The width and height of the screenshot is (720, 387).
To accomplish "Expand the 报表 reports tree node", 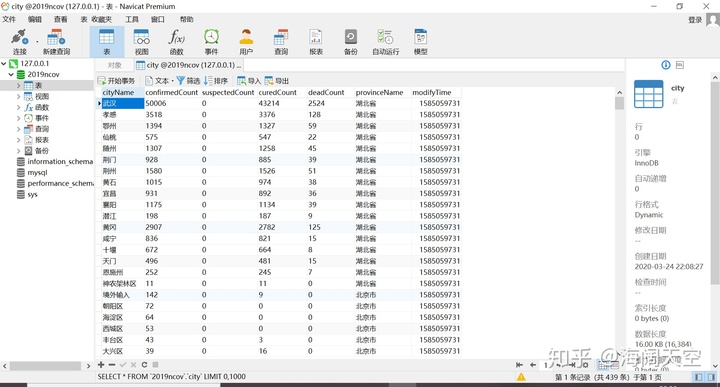I will coord(18,140).
